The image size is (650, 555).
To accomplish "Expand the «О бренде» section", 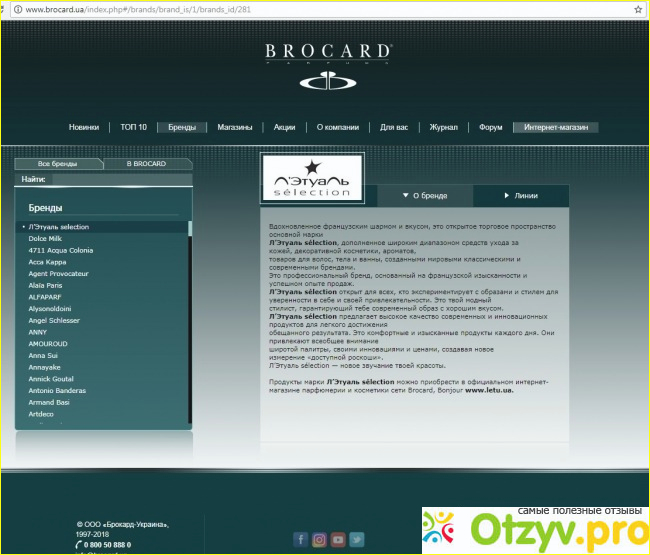I will point(424,196).
